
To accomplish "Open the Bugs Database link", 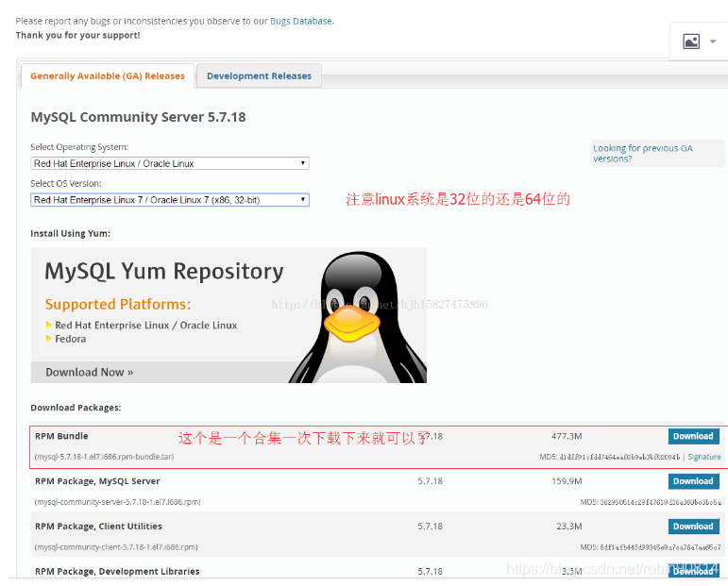I will tap(301, 21).
